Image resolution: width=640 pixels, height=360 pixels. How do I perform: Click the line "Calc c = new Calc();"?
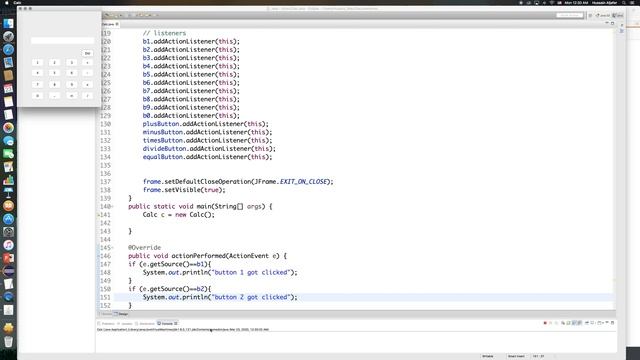click(178, 215)
